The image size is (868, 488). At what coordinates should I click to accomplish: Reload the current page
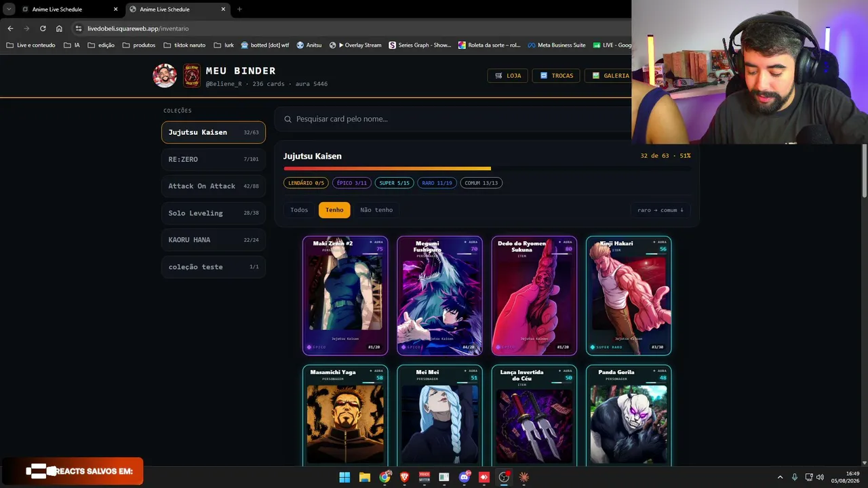pyautogui.click(x=43, y=28)
